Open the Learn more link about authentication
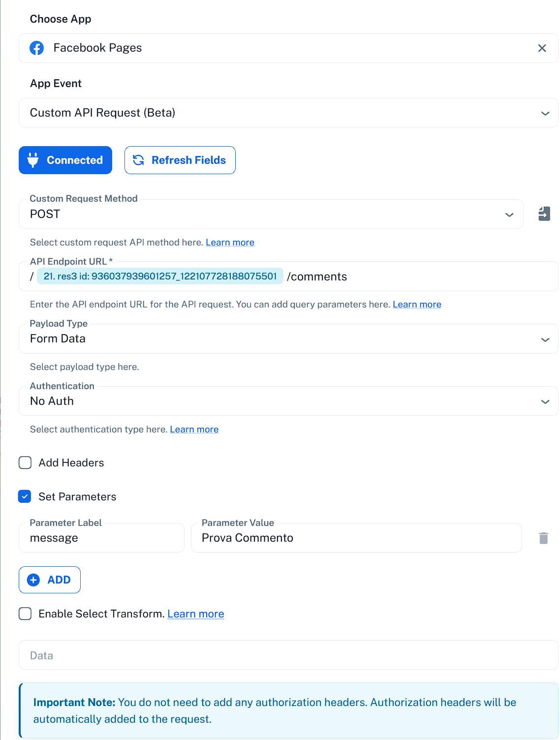Viewport: 560px width, 740px height. pyautogui.click(x=194, y=429)
